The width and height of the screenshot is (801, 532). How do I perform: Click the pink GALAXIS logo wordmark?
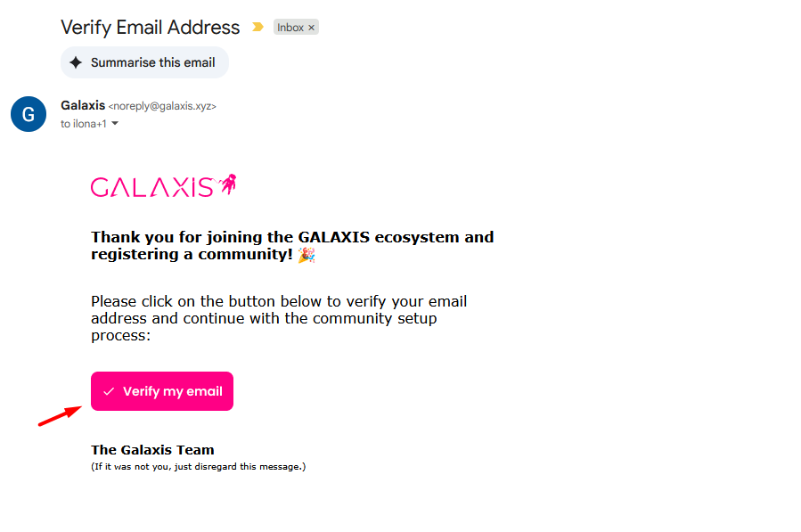151,187
